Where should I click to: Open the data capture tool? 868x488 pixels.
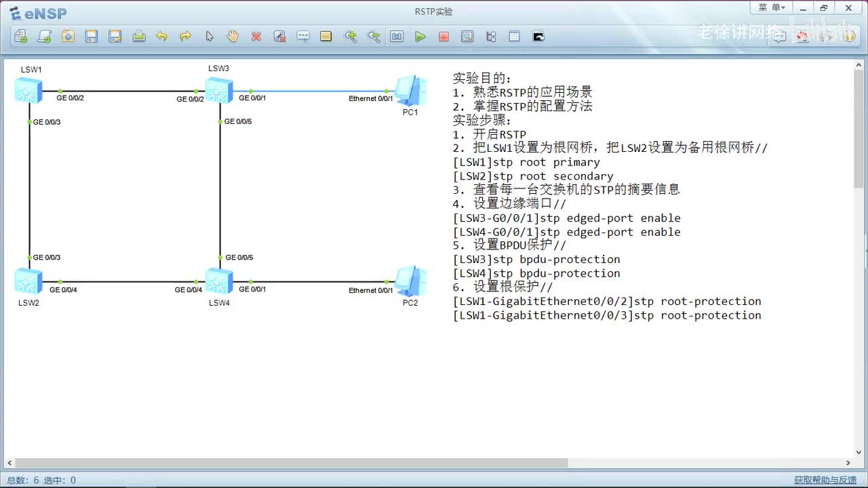click(x=467, y=37)
